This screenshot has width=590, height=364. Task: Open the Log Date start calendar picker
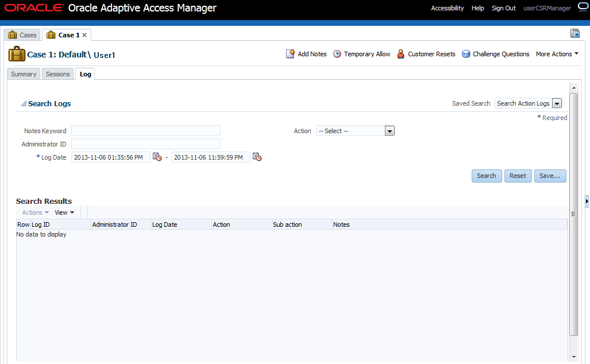157,156
